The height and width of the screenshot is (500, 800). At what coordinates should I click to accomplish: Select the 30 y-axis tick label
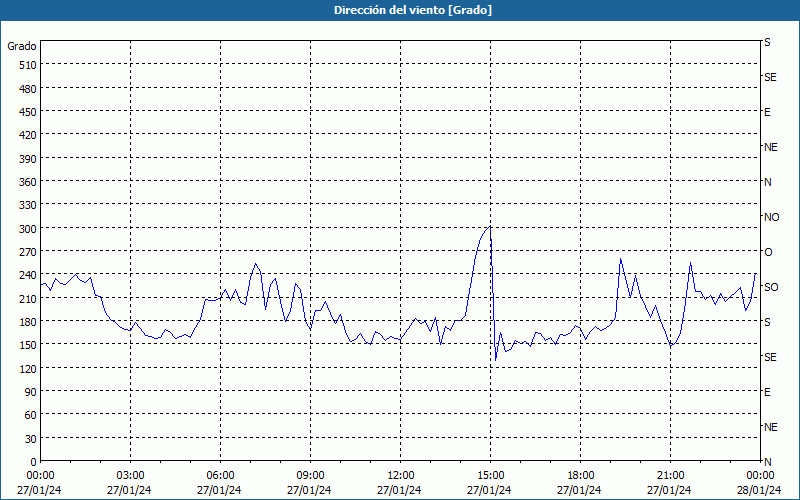31,439
